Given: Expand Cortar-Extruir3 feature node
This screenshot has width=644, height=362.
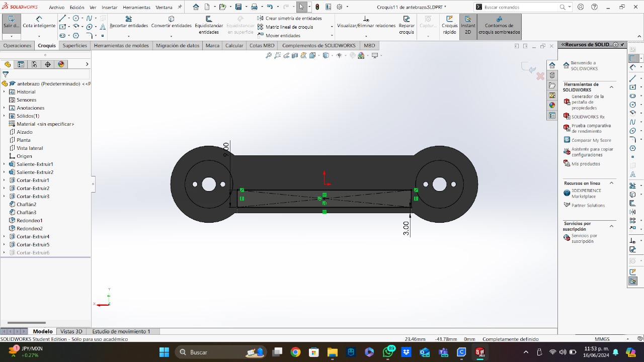Looking at the screenshot, I should (4, 197).
